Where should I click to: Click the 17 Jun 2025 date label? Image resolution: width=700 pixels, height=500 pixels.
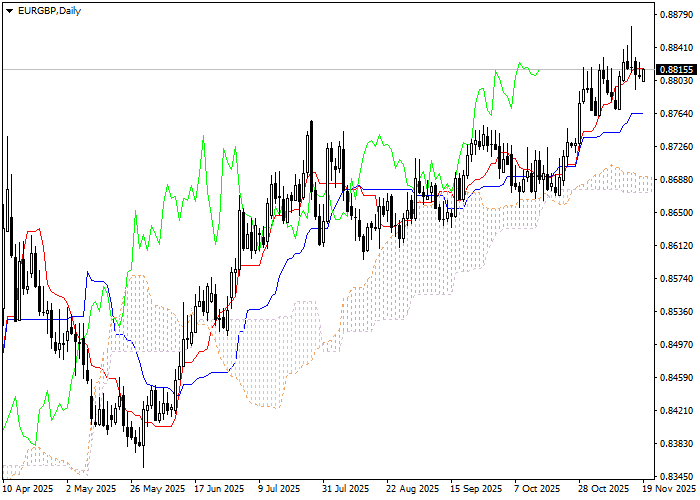218,489
